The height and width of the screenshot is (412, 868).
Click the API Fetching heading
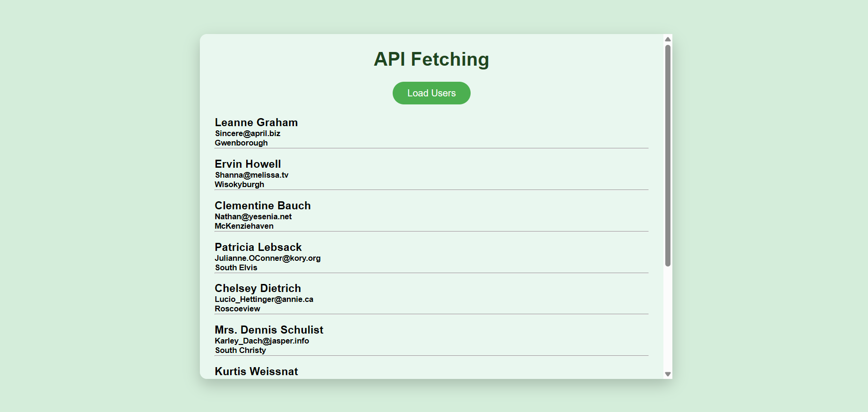431,60
